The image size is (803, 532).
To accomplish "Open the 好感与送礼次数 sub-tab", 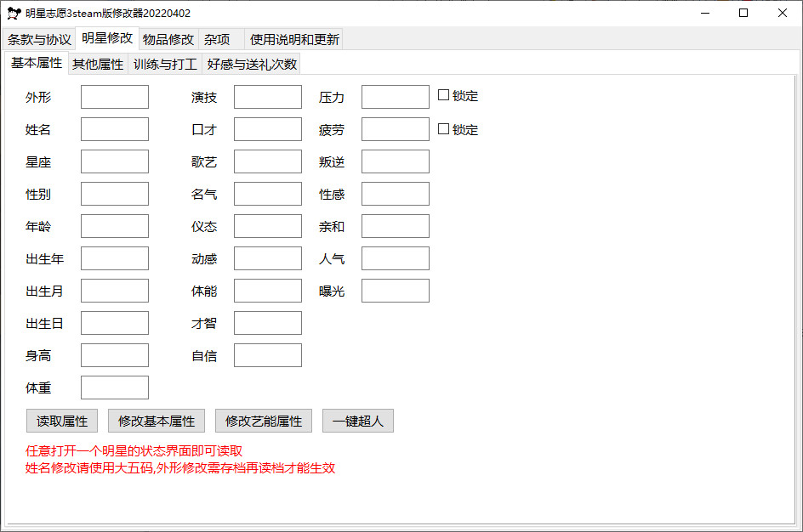I will tap(252, 65).
